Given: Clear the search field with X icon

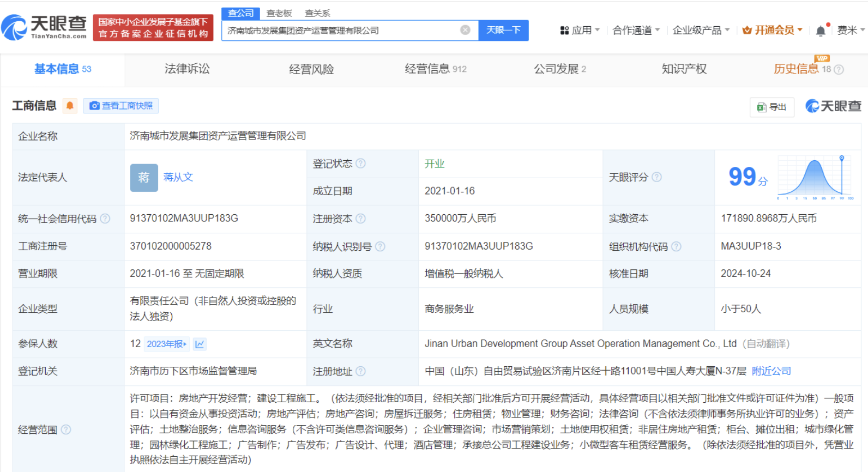Looking at the screenshot, I should 465,31.
